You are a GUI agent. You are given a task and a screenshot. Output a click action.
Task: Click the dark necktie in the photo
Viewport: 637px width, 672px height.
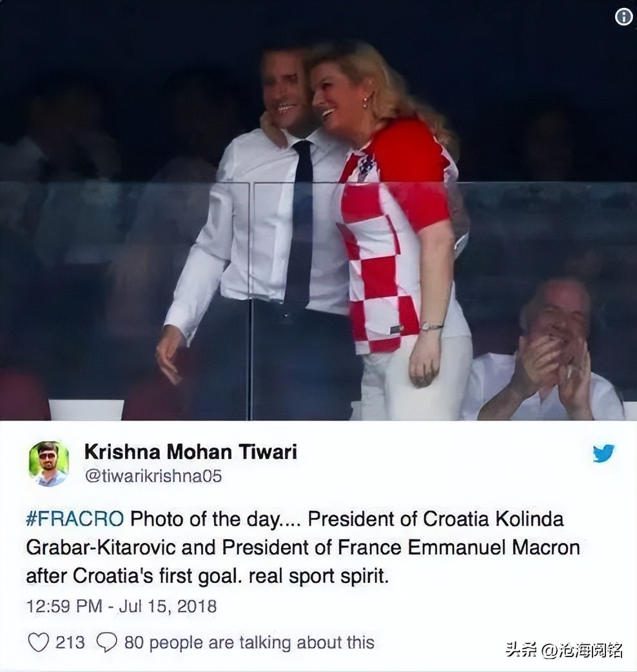pos(300,223)
